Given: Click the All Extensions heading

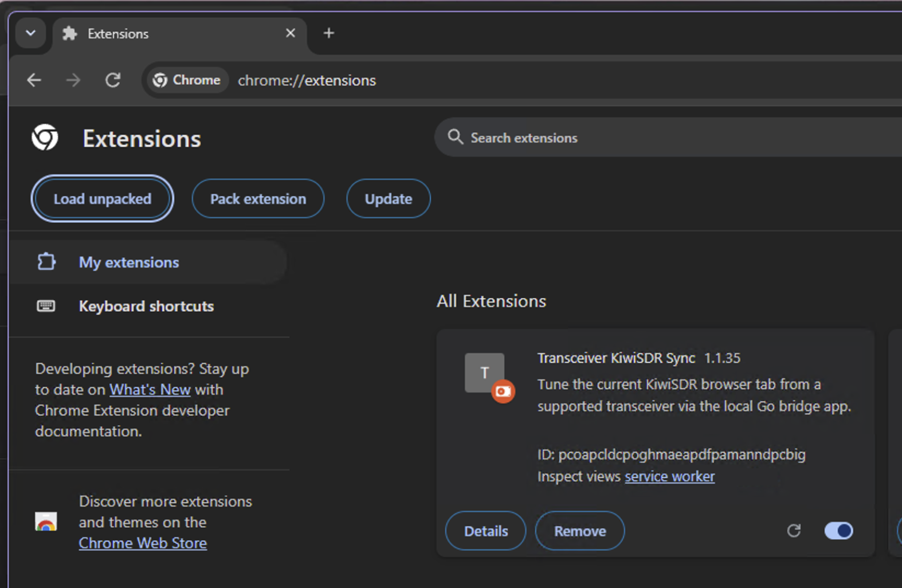Looking at the screenshot, I should [x=492, y=301].
